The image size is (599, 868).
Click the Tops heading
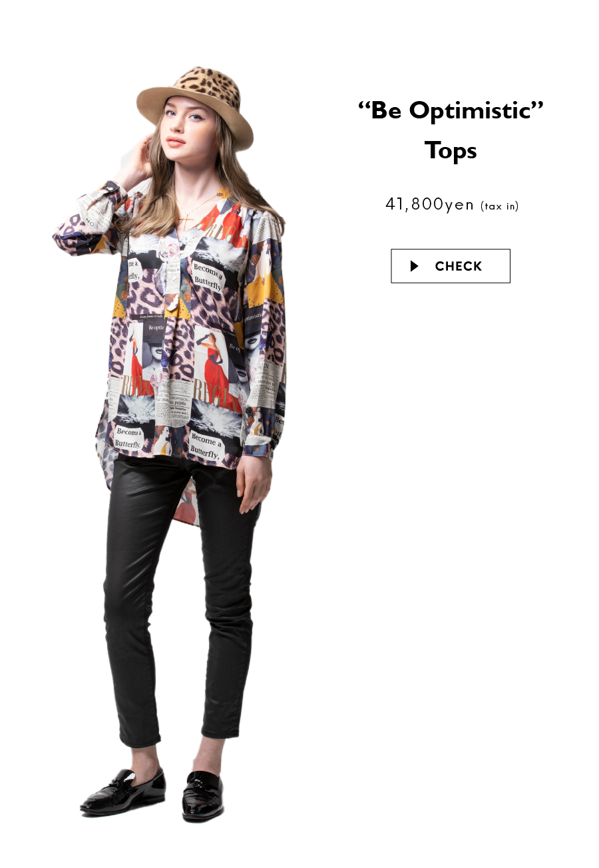click(451, 150)
